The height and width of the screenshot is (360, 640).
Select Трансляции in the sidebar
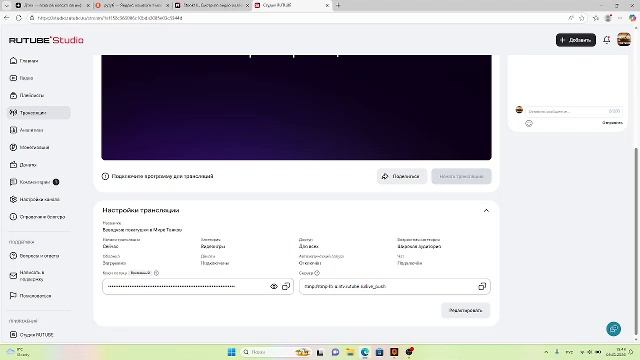39,113
